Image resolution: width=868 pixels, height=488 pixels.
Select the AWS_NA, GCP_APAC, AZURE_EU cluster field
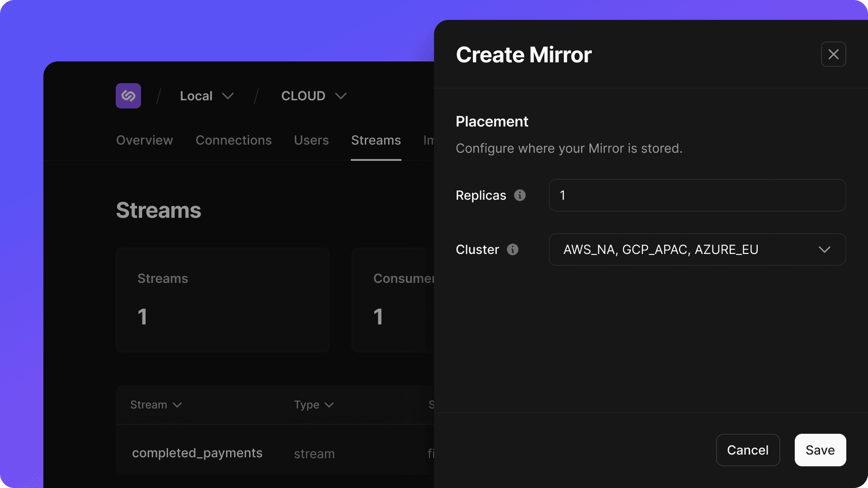pyautogui.click(x=660, y=249)
